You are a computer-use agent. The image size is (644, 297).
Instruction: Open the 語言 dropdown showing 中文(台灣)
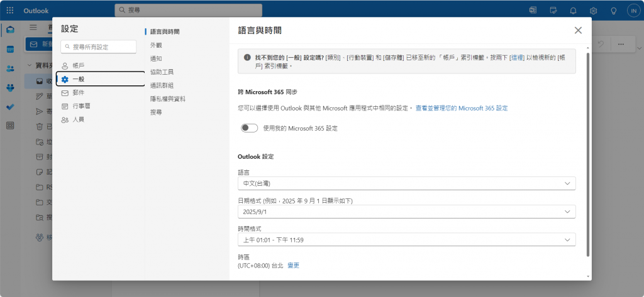tap(407, 183)
